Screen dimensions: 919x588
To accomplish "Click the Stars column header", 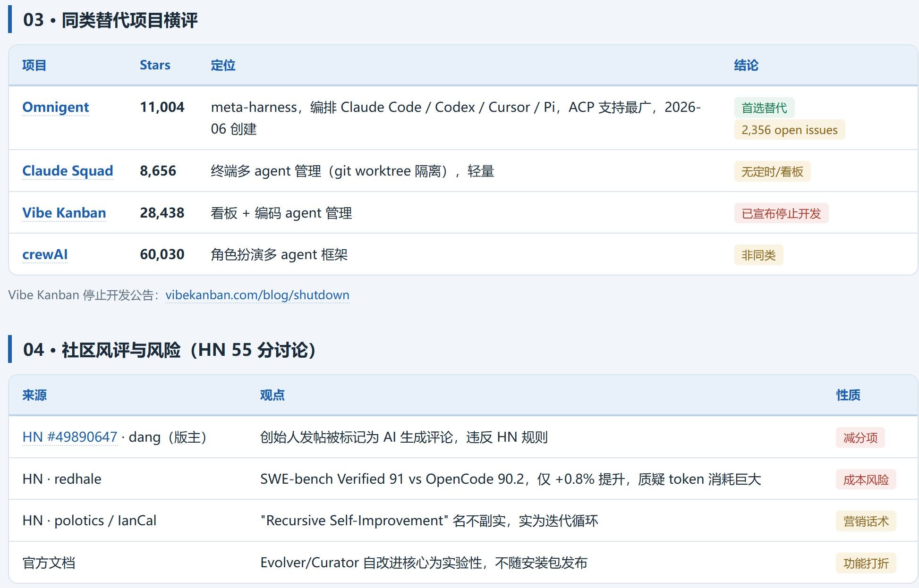I will point(155,65).
